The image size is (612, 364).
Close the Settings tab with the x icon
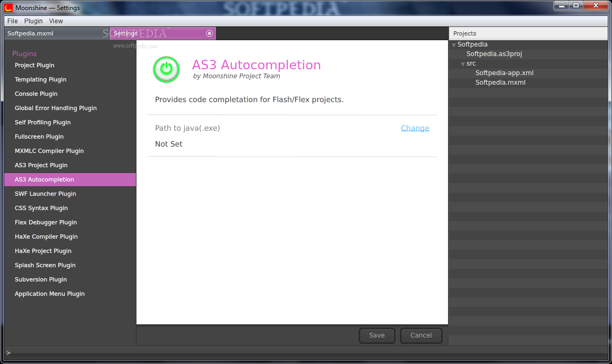click(209, 33)
